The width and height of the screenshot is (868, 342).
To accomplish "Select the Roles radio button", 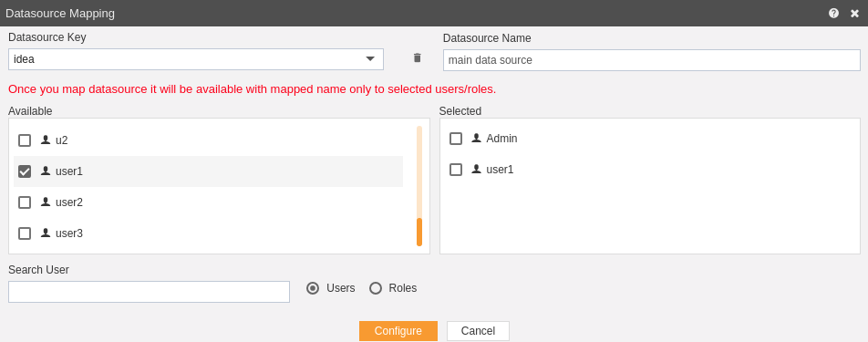I will coord(376,288).
